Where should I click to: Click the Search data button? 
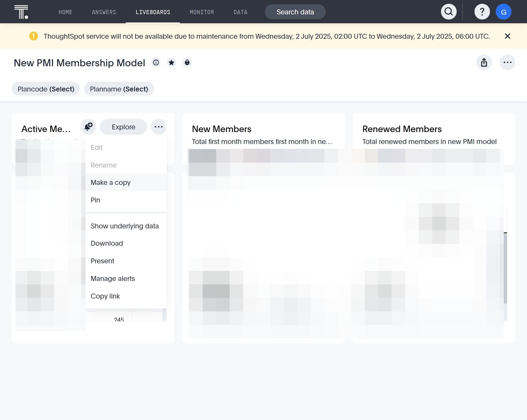295,12
